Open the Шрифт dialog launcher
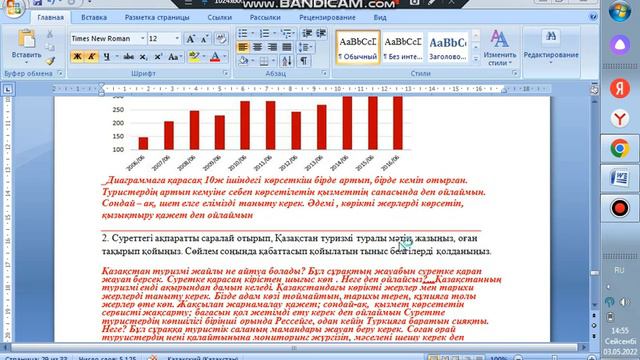 (x=226, y=73)
